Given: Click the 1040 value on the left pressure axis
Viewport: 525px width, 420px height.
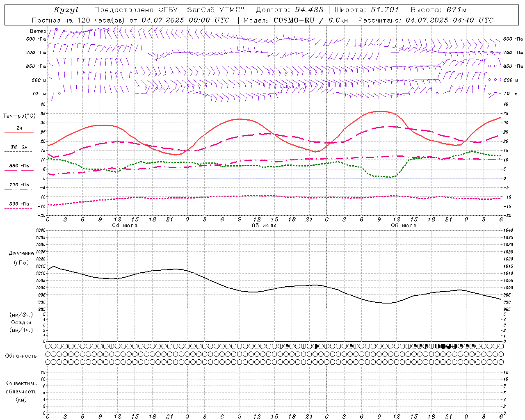Looking at the screenshot, I should pyautogui.click(x=41, y=231).
